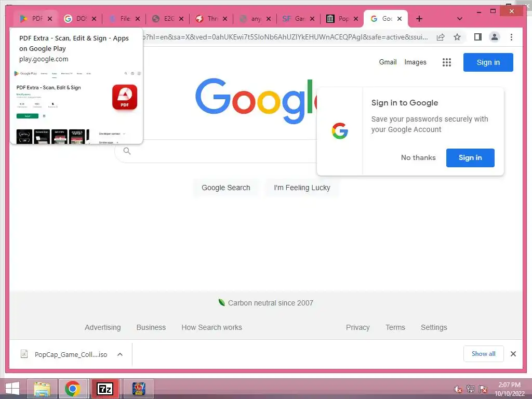Switch to the any tab
The width and height of the screenshot is (532, 399).
tap(250, 19)
